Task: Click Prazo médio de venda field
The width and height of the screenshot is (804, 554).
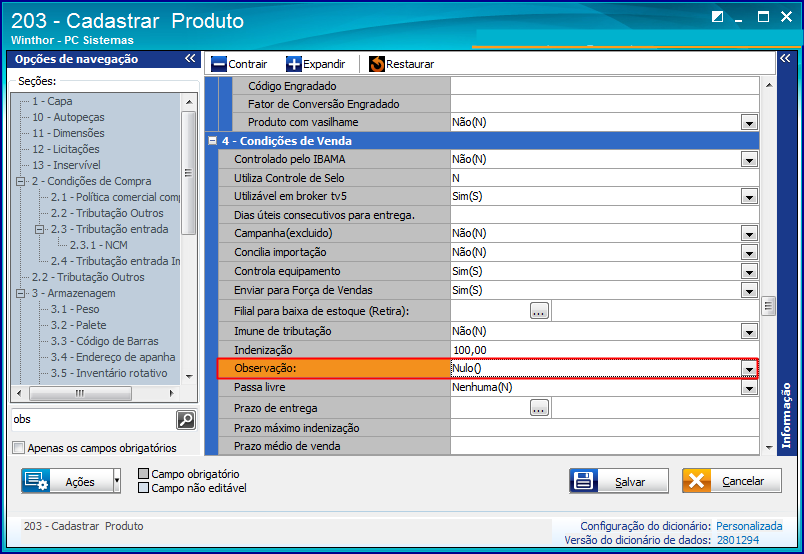Action: [x=605, y=446]
